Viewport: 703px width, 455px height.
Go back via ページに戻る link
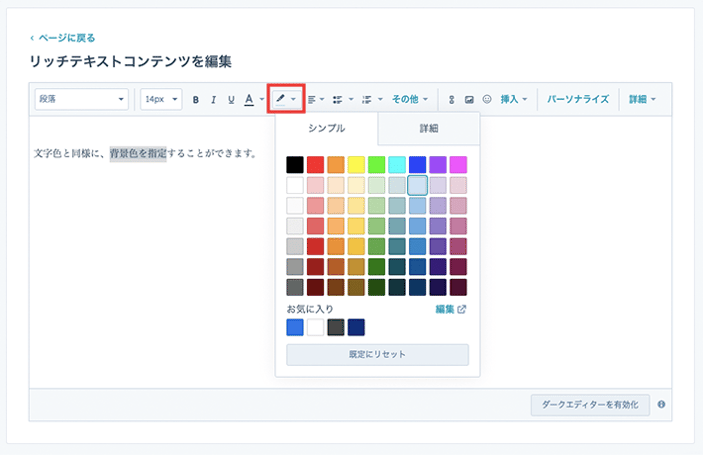[x=63, y=38]
